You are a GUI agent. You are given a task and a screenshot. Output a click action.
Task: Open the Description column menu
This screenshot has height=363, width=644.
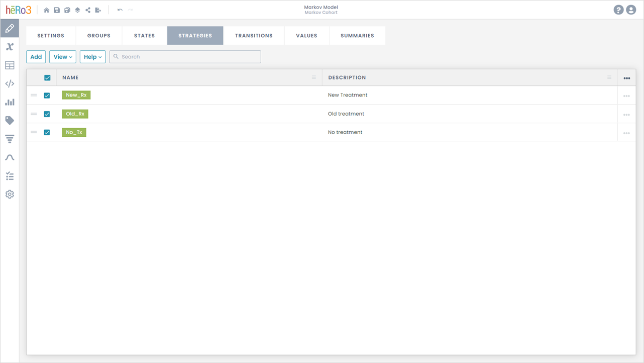(609, 77)
